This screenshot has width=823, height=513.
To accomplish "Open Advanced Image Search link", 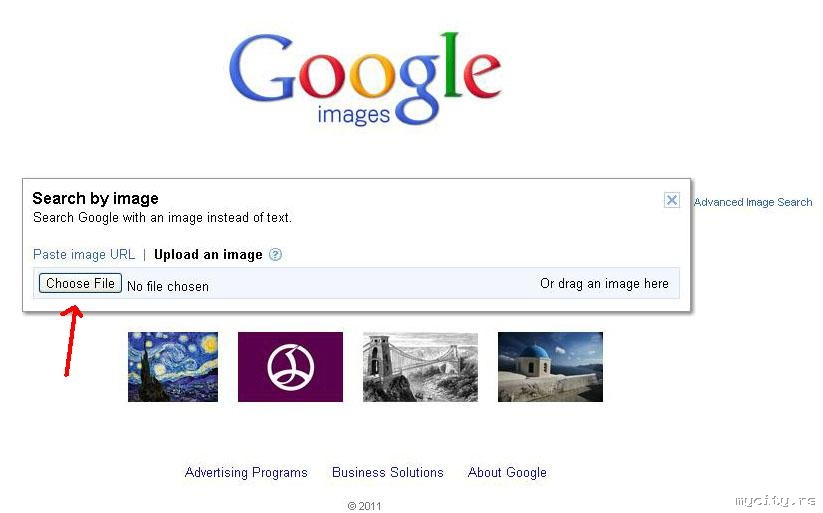I will 753,202.
